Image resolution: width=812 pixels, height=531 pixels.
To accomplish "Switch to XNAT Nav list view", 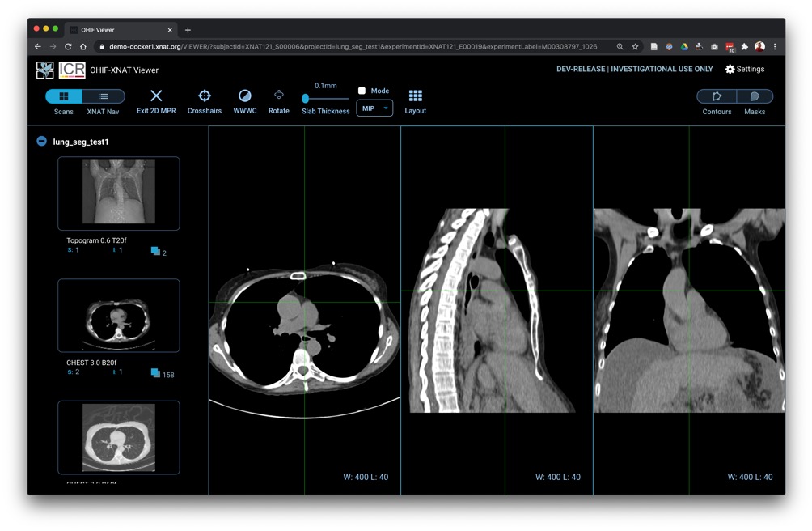I will (x=104, y=96).
